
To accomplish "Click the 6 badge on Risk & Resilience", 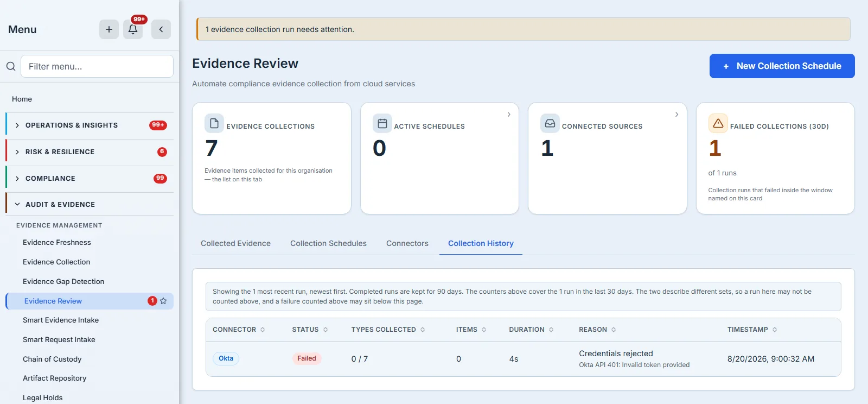I will tap(162, 151).
